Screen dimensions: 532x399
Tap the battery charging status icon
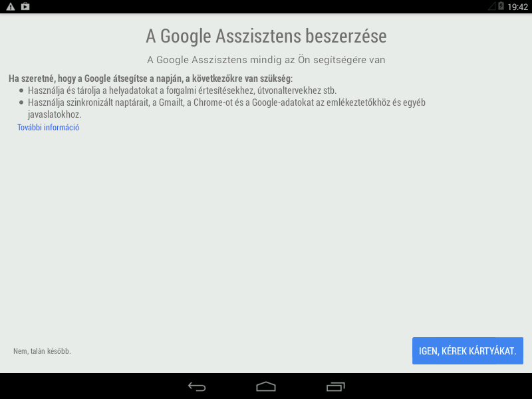(x=501, y=6)
